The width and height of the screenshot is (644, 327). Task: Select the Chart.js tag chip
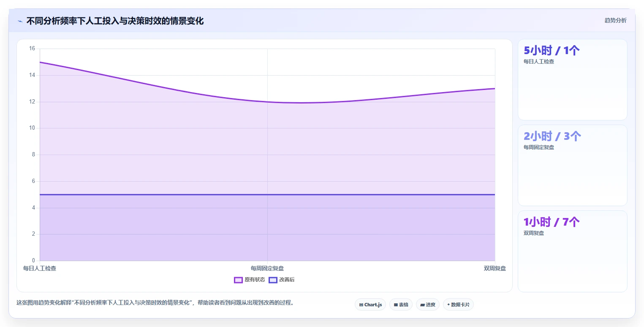coord(370,305)
